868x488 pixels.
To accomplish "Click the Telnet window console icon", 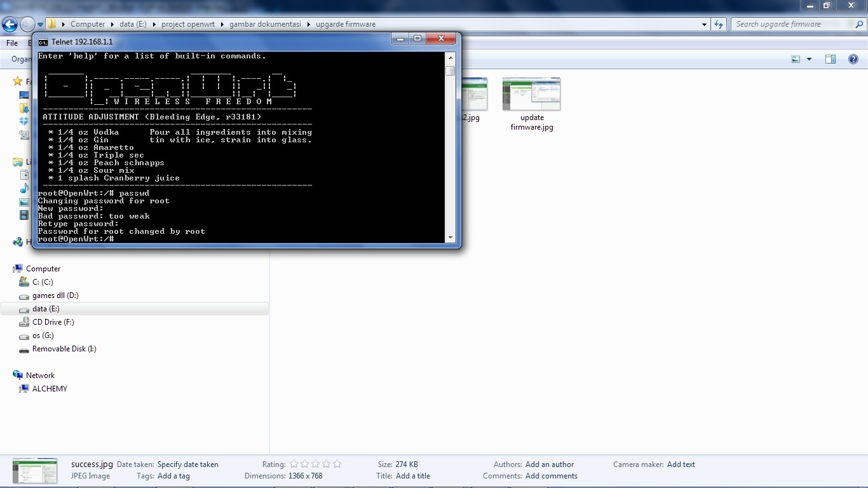I will coord(43,42).
